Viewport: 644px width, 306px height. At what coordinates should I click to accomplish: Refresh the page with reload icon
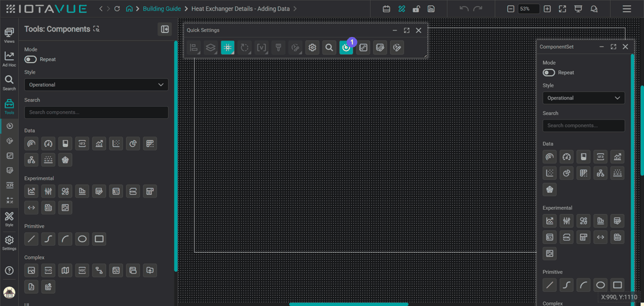pyautogui.click(x=118, y=9)
